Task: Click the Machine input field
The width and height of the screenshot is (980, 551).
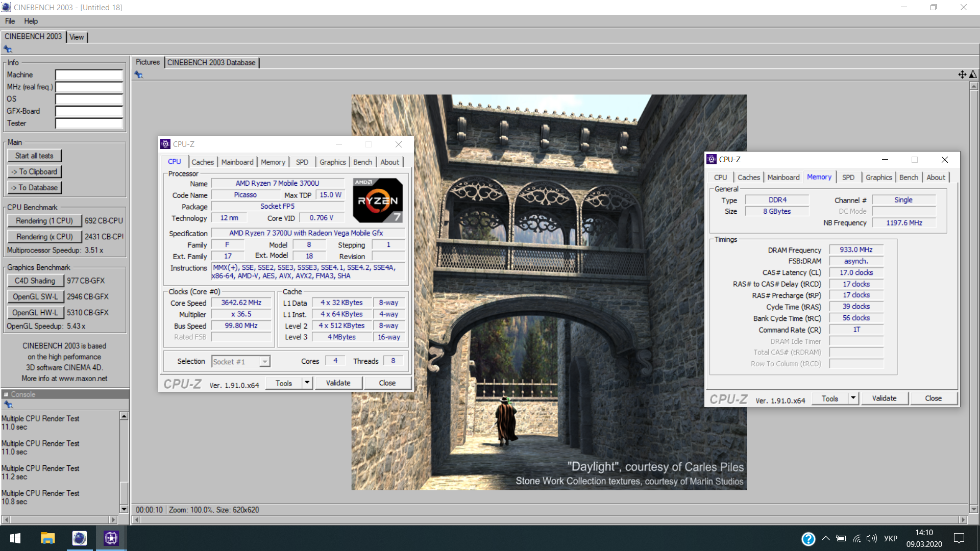Action: pyautogui.click(x=89, y=75)
